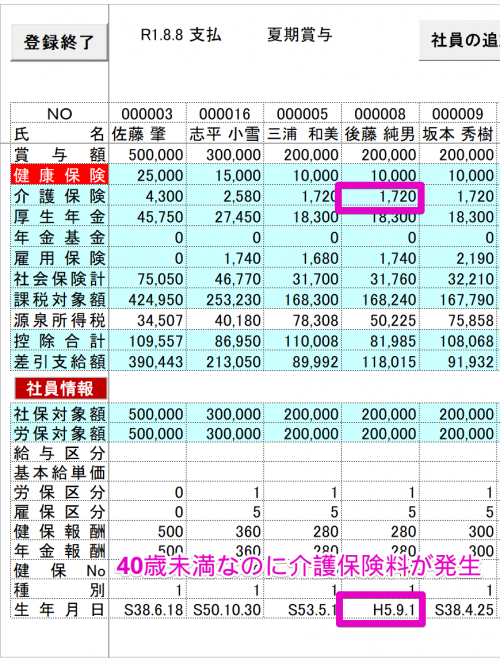This screenshot has width=500, height=658.
Task: Select 三浦 和美's 雇用保険 cell 1,680
Action: click(302, 258)
